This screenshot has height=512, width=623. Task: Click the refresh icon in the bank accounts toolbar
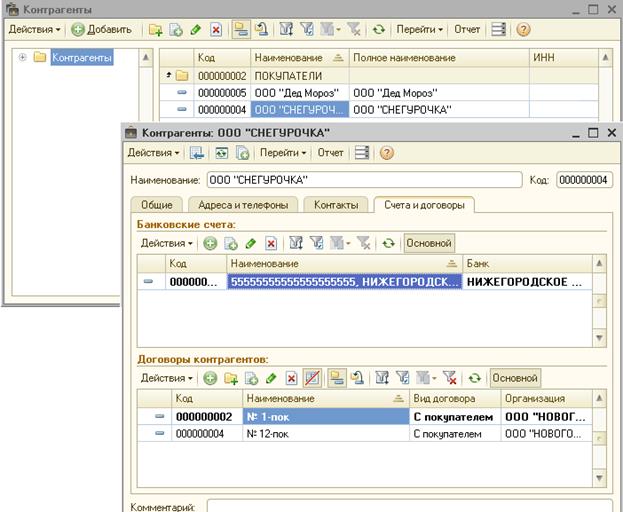coord(388,243)
